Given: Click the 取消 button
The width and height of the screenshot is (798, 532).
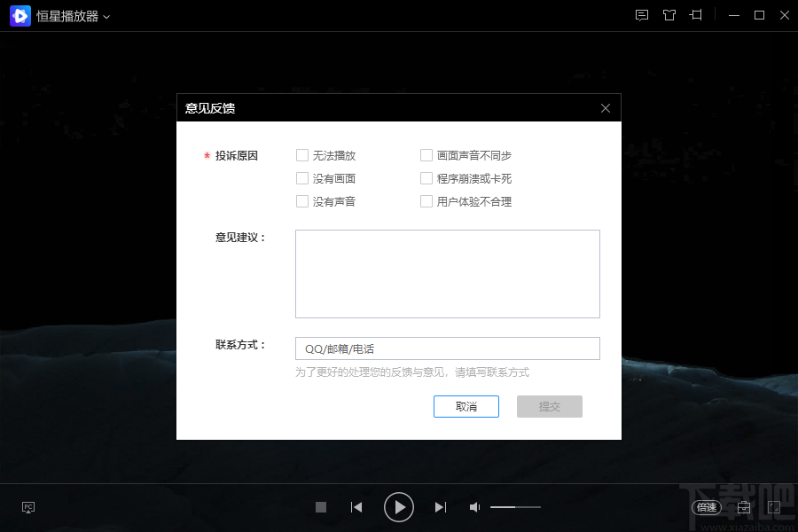Looking at the screenshot, I should click(466, 406).
